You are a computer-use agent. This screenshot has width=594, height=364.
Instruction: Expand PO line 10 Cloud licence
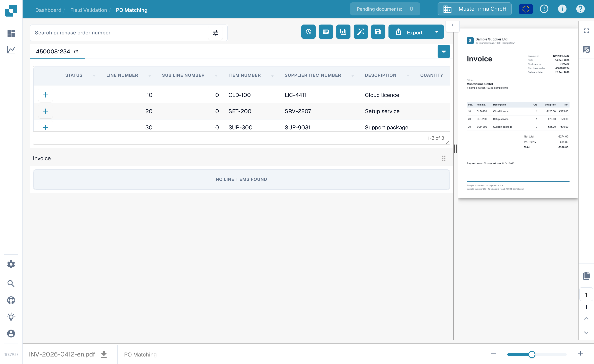click(x=46, y=95)
